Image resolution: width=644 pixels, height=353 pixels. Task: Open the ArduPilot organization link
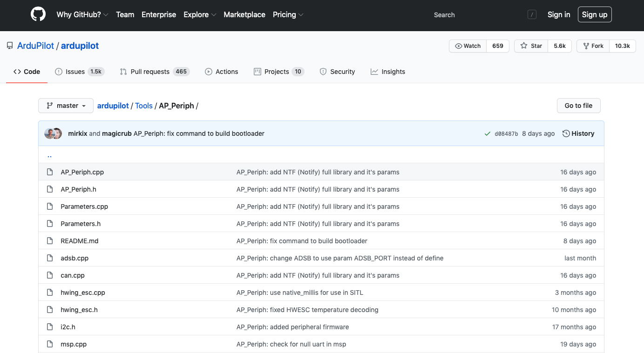(x=35, y=46)
